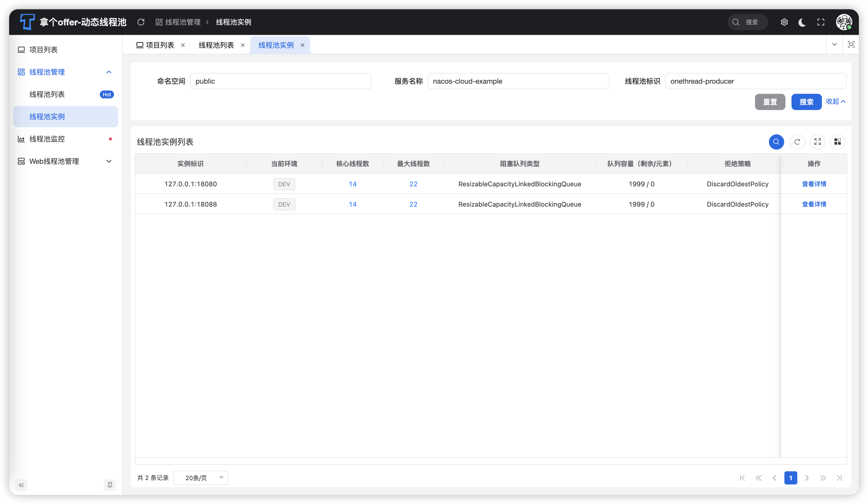
Task: Click the blue 搜索 button
Action: pyautogui.click(x=806, y=102)
